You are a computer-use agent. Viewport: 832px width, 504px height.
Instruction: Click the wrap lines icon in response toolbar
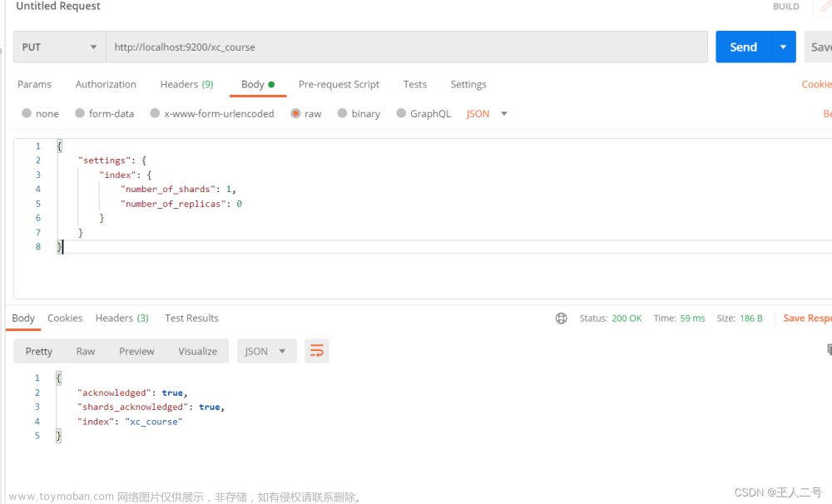pos(317,351)
